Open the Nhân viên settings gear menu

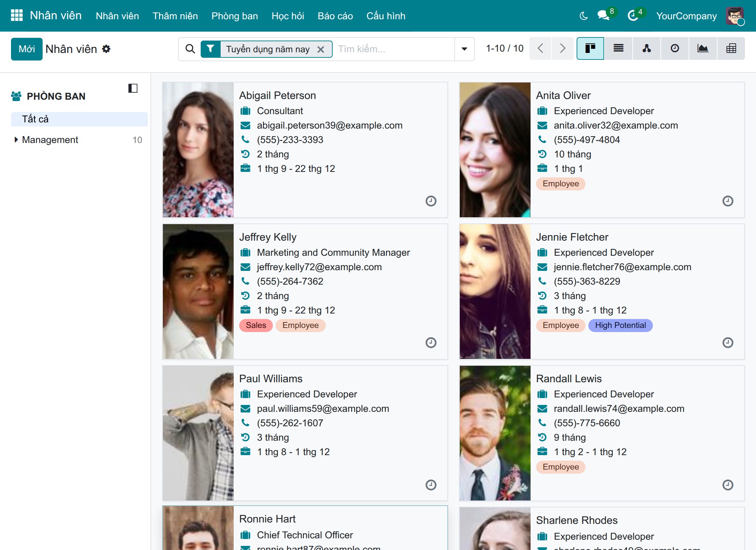point(107,49)
